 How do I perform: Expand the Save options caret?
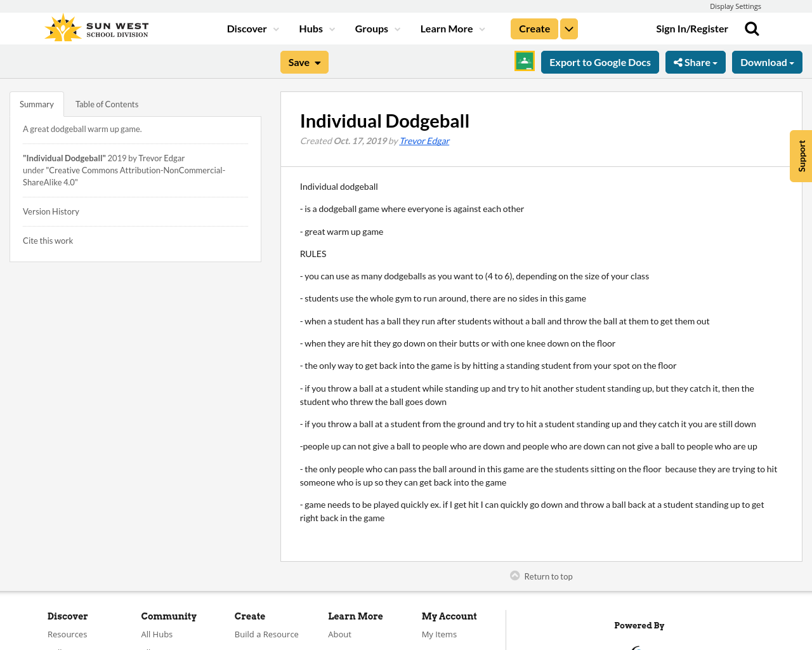coord(319,61)
